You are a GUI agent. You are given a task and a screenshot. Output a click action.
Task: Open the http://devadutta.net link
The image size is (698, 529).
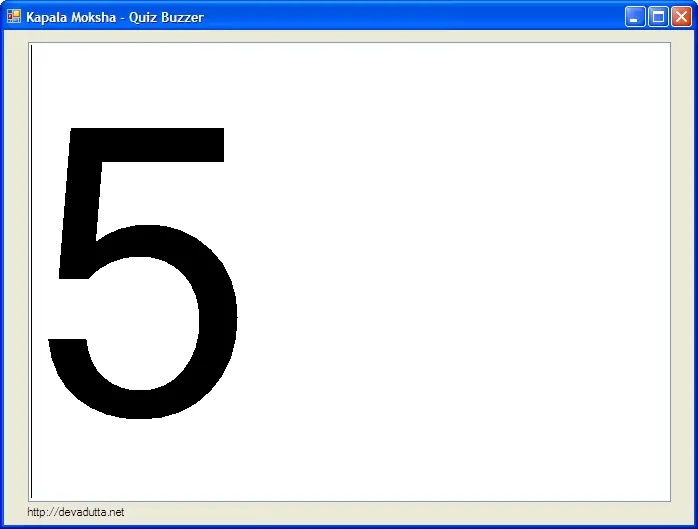pyautogui.click(x=76, y=512)
